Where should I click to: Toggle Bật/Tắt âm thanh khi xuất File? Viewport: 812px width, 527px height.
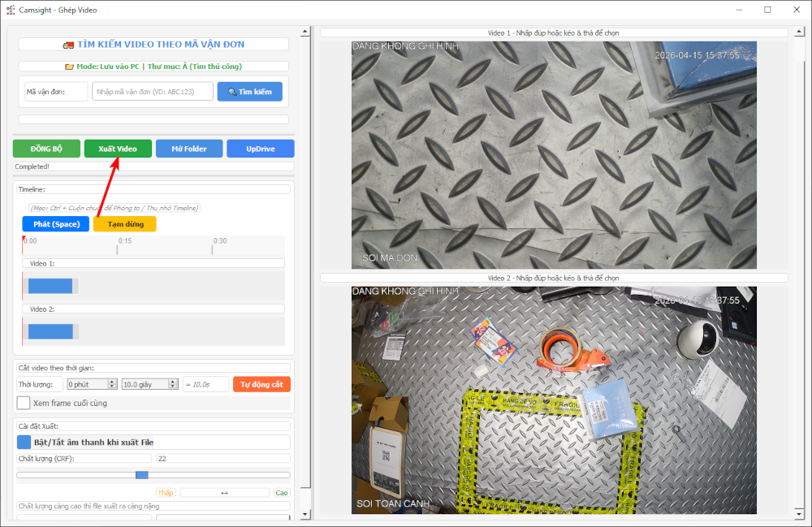[24, 442]
